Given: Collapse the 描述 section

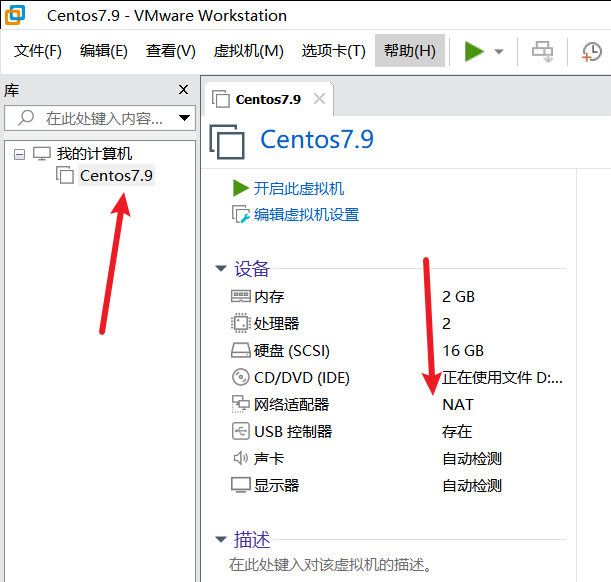Looking at the screenshot, I should coord(221,540).
